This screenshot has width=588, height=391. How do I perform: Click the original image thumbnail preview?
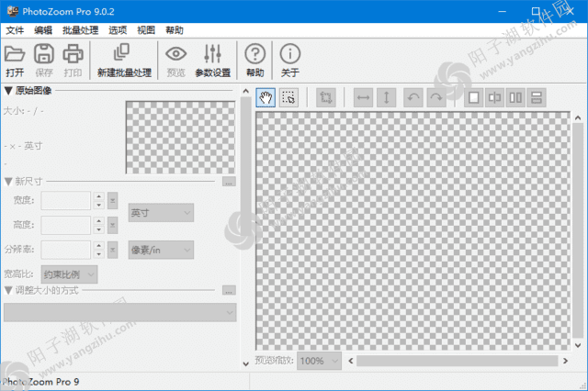point(181,137)
